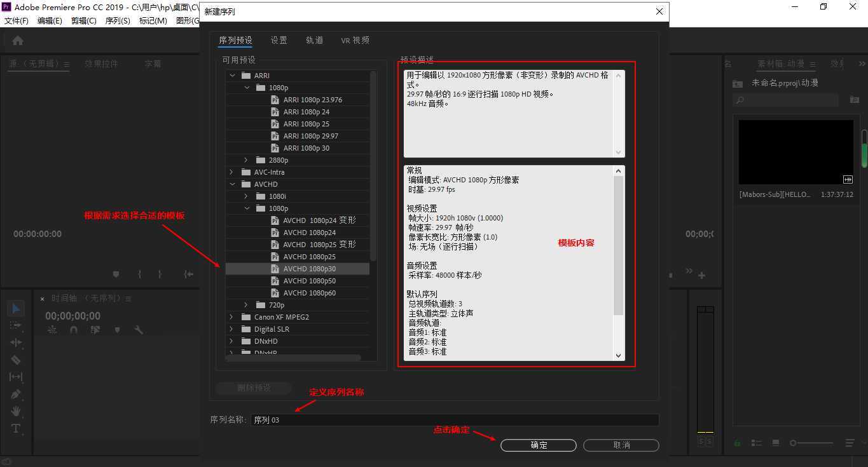The image size is (868, 467).
Task: Click add marker icon in source monitor
Action: tap(116, 274)
